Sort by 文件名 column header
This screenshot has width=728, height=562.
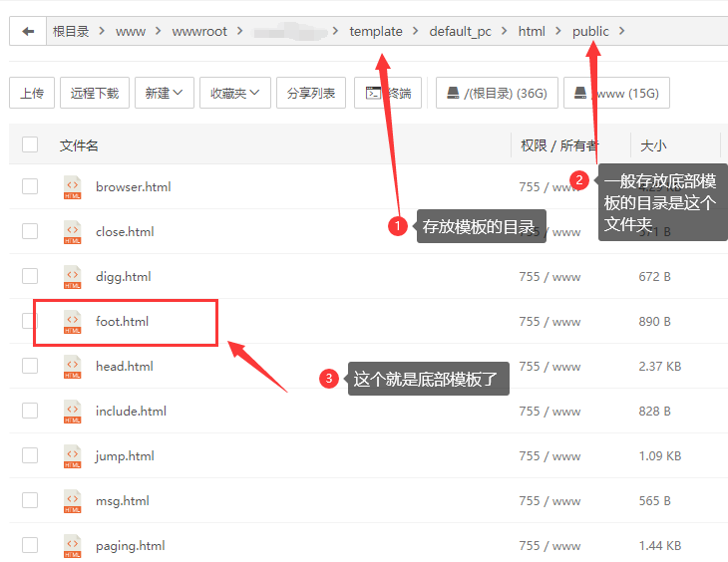click(79, 145)
